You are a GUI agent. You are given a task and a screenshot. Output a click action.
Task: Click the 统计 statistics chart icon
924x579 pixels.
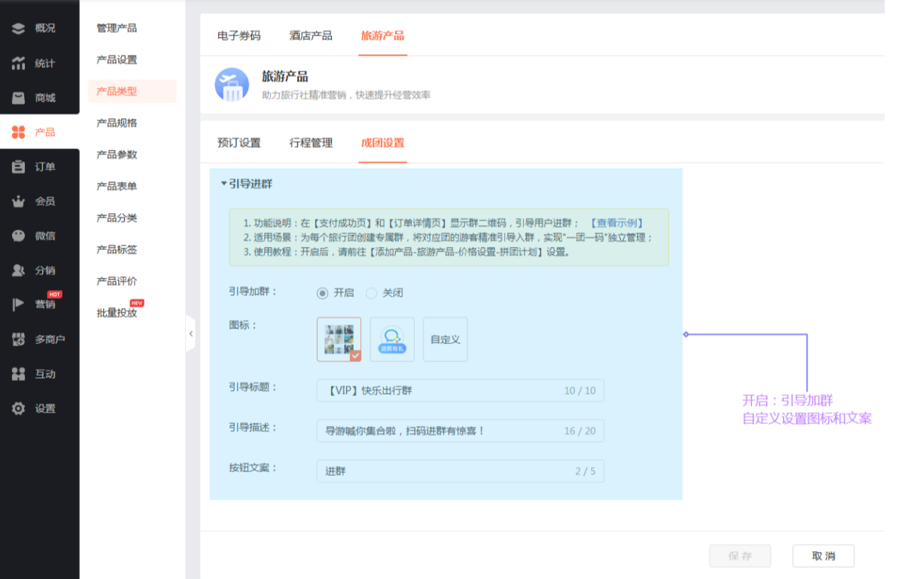coord(19,63)
